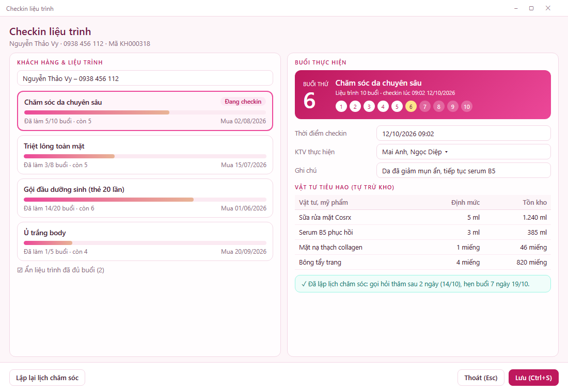568x392 pixels.
Task: Select session circle 5 in the banner
Action: [397, 106]
